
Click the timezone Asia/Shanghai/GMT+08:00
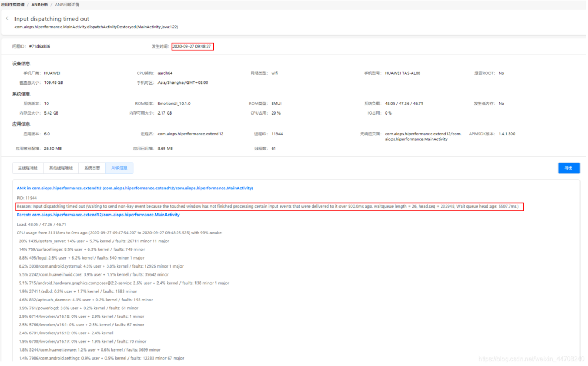click(183, 83)
